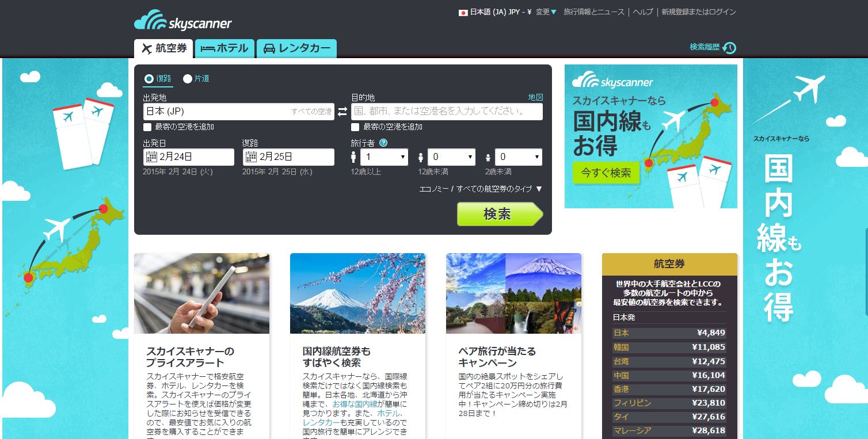The image size is (868, 439).
Task: Click the travelers help question mark icon
Action: click(x=383, y=143)
